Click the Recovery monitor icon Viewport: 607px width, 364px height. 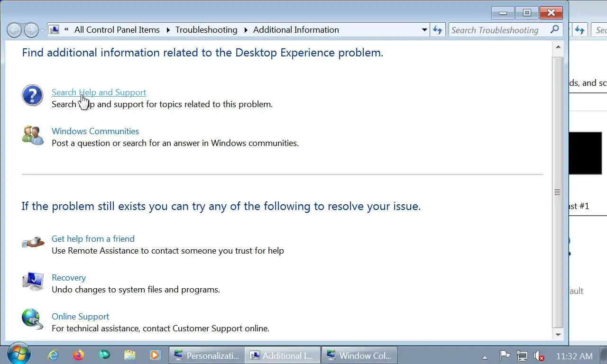[x=33, y=281]
